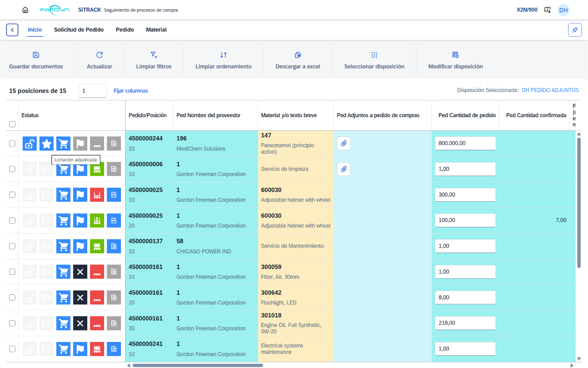
Task: Click Guardar documentos save icon
Action: pyautogui.click(x=36, y=55)
